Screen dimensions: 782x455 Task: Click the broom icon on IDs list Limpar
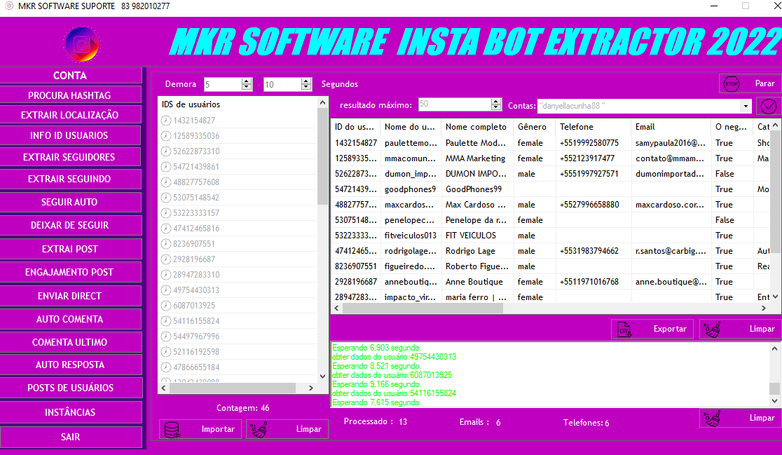(x=259, y=430)
